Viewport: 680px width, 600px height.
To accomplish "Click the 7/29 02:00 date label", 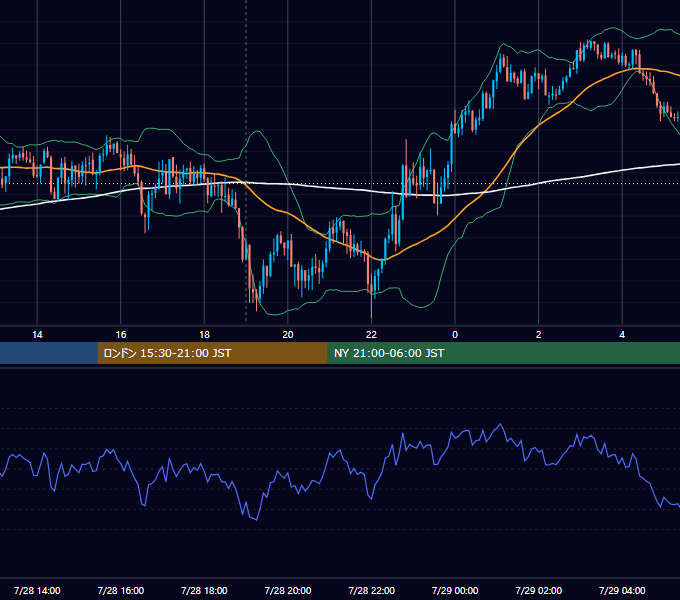I will tap(539, 590).
